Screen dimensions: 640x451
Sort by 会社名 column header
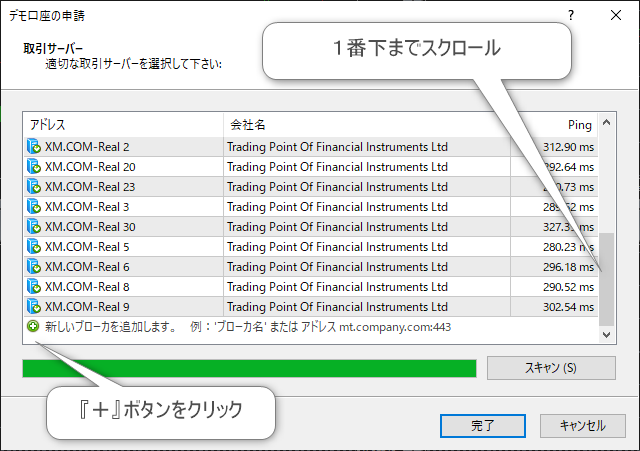367,125
